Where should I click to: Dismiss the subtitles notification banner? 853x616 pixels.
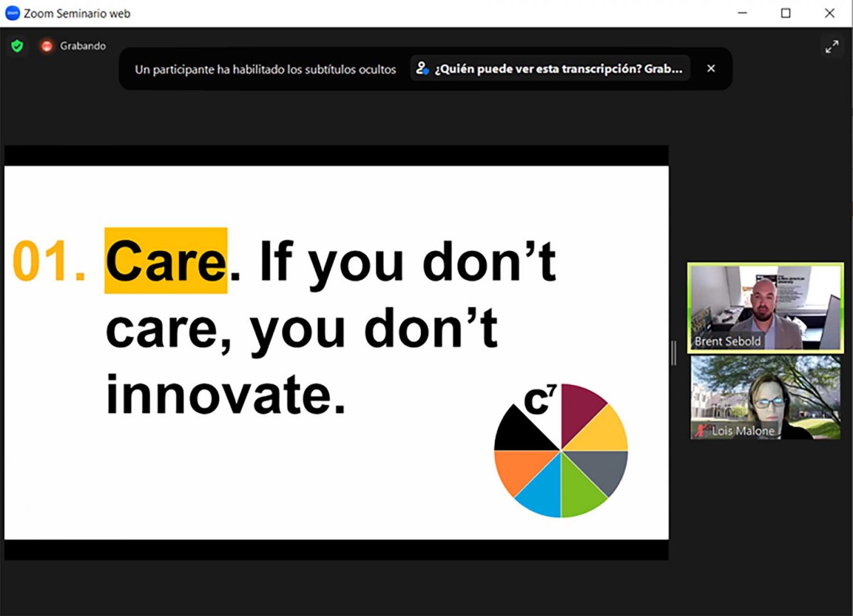tap(711, 69)
